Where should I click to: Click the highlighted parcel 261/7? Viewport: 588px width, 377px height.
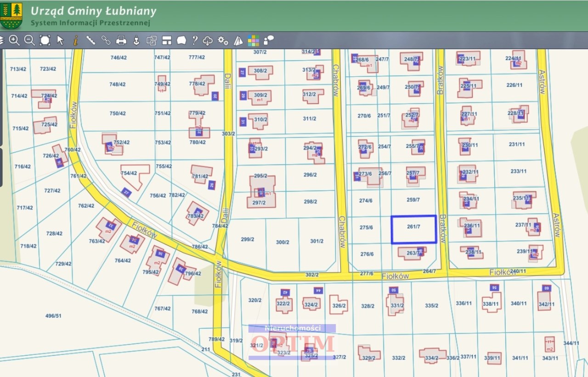click(414, 229)
